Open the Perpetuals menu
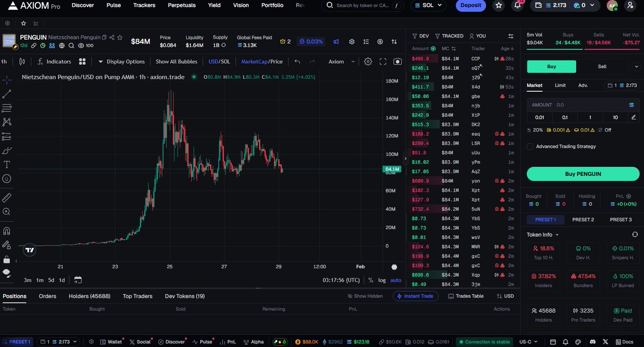Screen dimensions: 644x347 (181, 5)
